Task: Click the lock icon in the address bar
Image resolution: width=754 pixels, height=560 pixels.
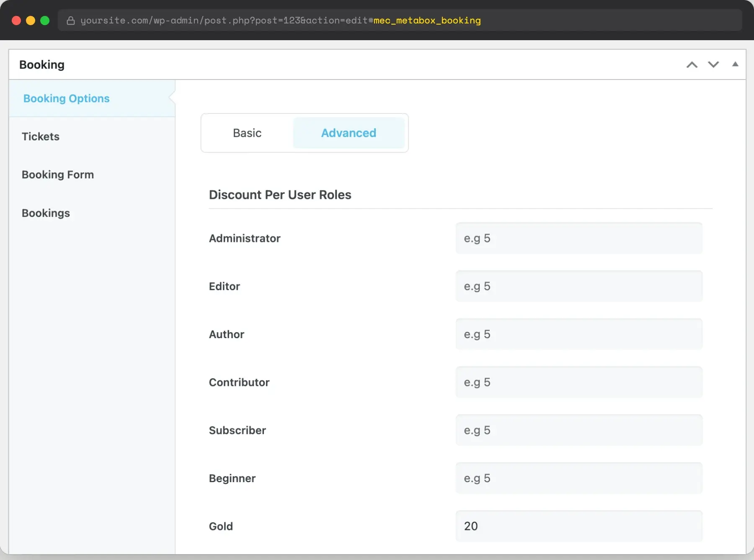Action: click(x=71, y=21)
